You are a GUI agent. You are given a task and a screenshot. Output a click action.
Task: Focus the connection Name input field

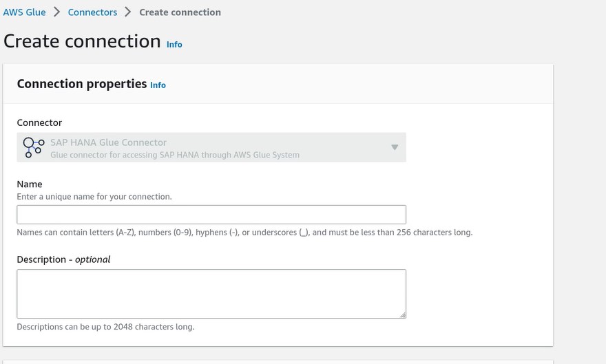(x=211, y=215)
